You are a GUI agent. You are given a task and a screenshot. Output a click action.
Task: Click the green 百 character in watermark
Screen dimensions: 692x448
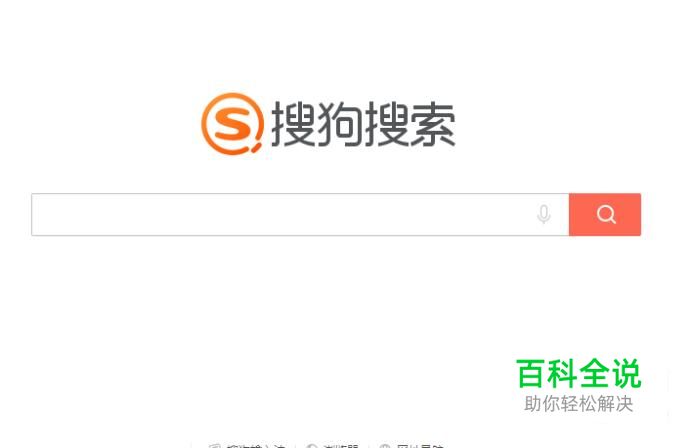click(530, 373)
